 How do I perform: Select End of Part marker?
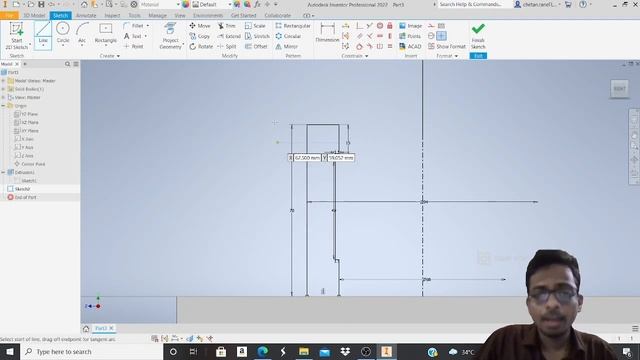point(22,197)
